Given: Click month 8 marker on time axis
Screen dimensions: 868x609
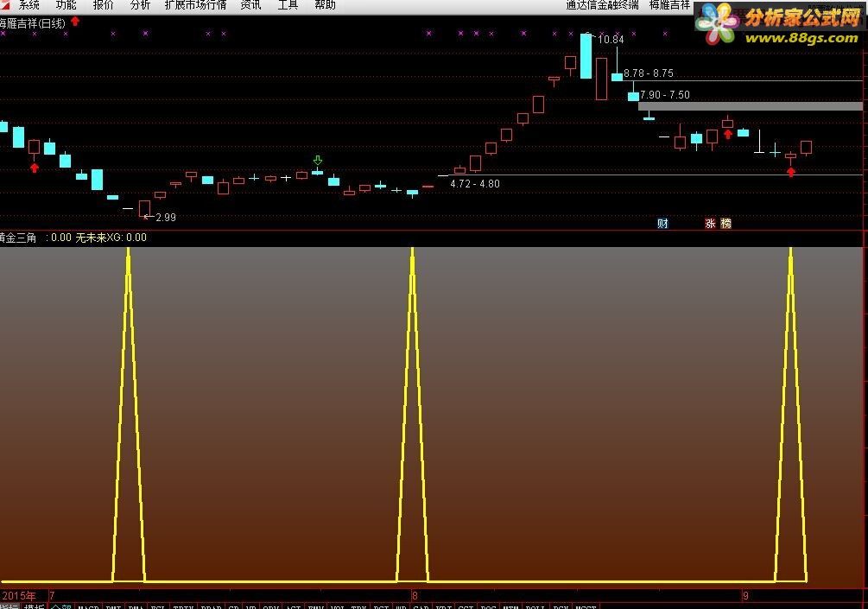Looking at the screenshot, I should [415, 596].
